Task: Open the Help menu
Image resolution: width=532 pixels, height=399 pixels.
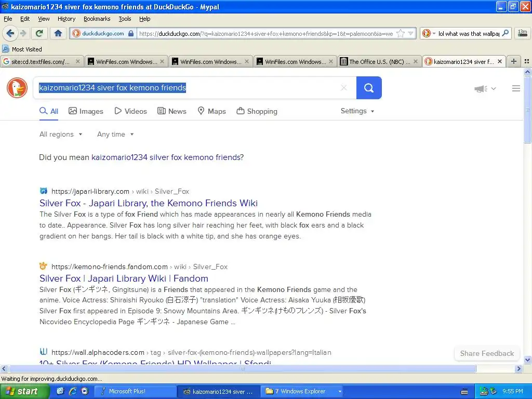Action: [144, 19]
